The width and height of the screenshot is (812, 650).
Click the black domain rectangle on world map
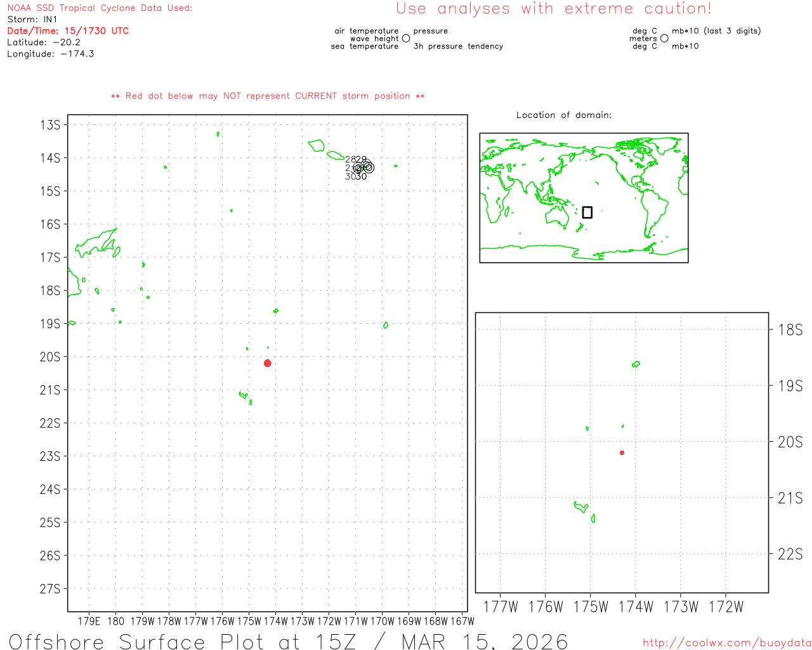pyautogui.click(x=587, y=212)
